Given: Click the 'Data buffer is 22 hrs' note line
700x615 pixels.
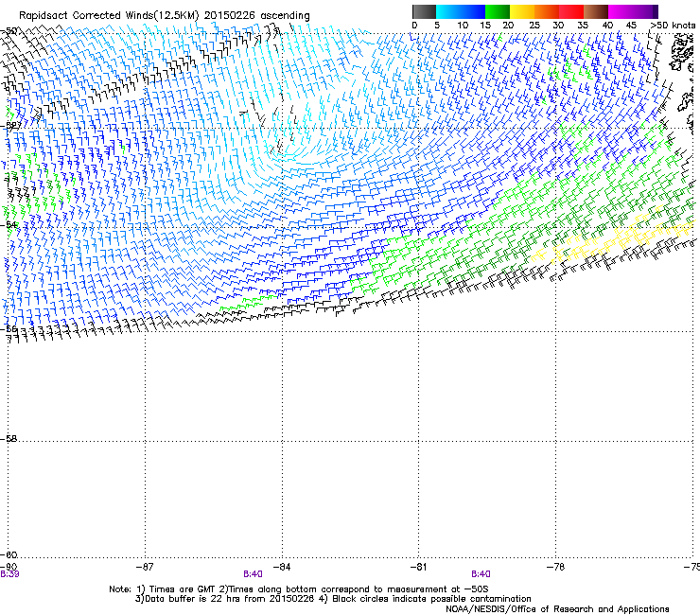Looking at the screenshot, I should 333,599.
